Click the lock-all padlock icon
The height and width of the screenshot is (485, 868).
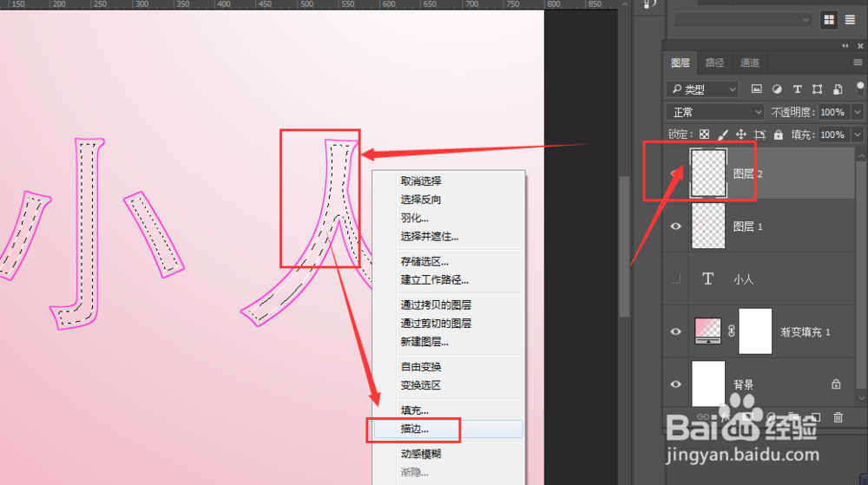pyautogui.click(x=779, y=134)
